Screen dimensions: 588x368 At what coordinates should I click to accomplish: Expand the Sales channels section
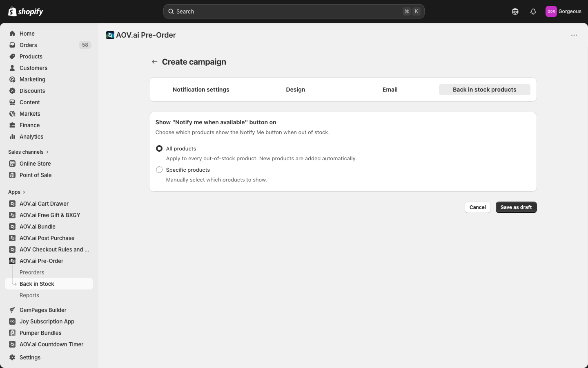[29, 152]
